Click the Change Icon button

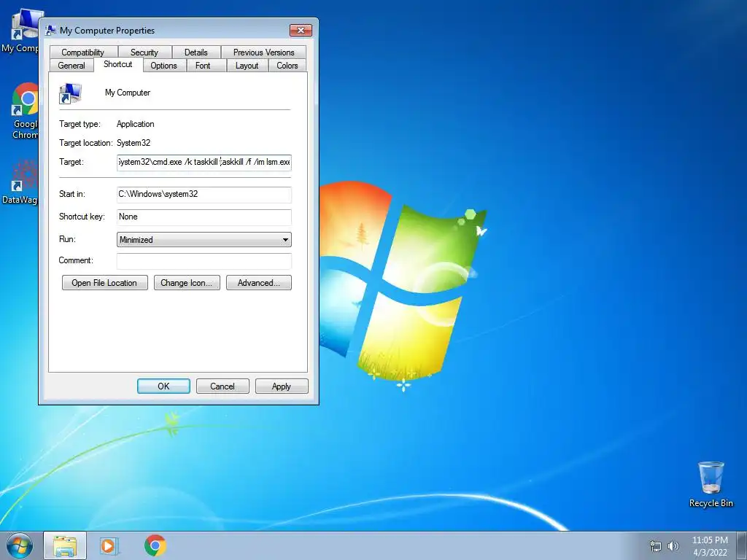(x=187, y=283)
